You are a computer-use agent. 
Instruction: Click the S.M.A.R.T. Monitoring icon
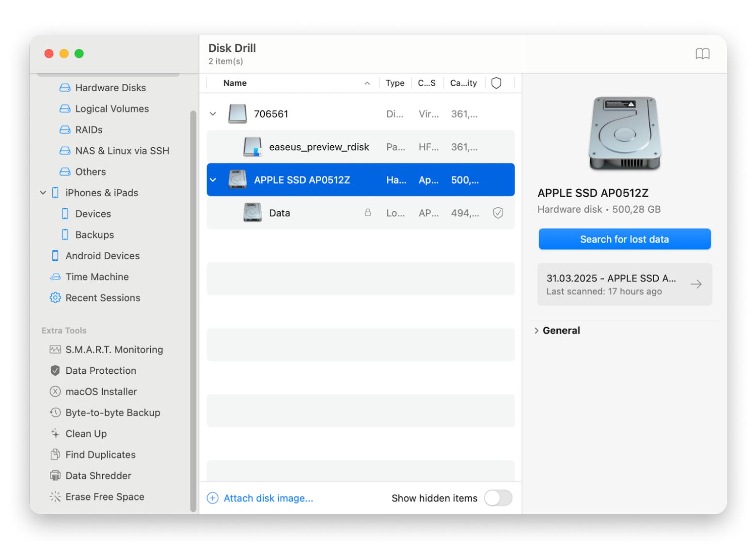click(55, 350)
